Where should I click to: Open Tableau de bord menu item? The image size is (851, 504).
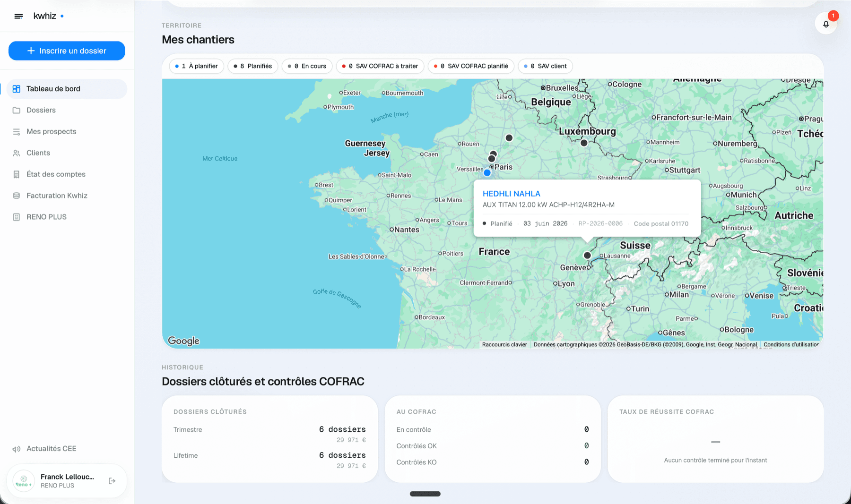67,89
